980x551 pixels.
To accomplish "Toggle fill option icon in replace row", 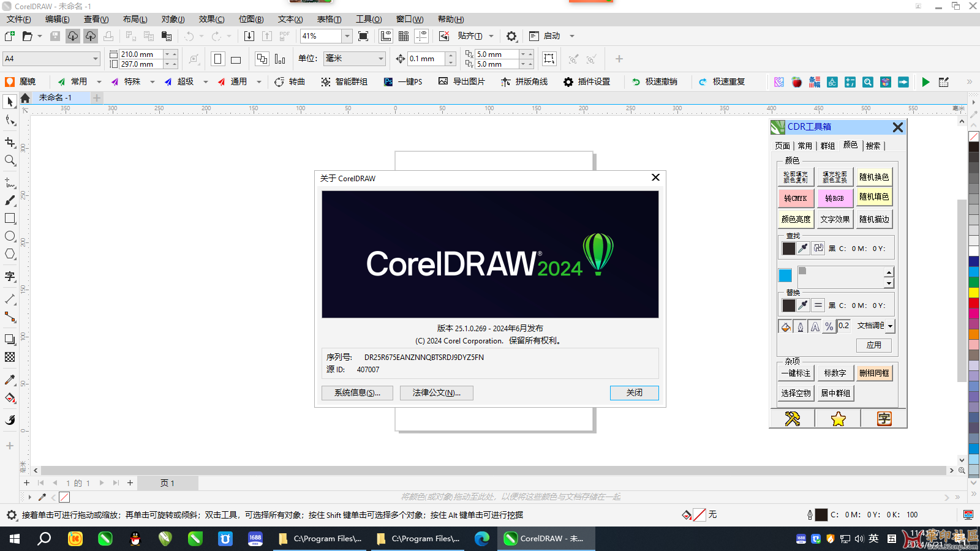I will click(x=786, y=326).
